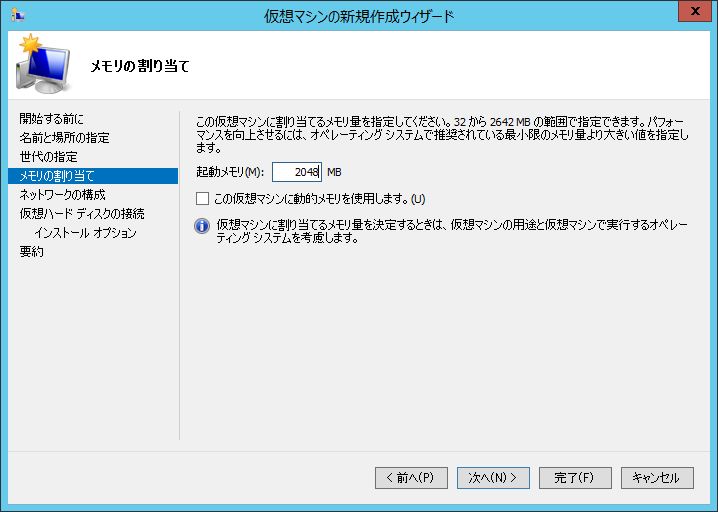Click the 完了(F) finish button

pos(575,478)
